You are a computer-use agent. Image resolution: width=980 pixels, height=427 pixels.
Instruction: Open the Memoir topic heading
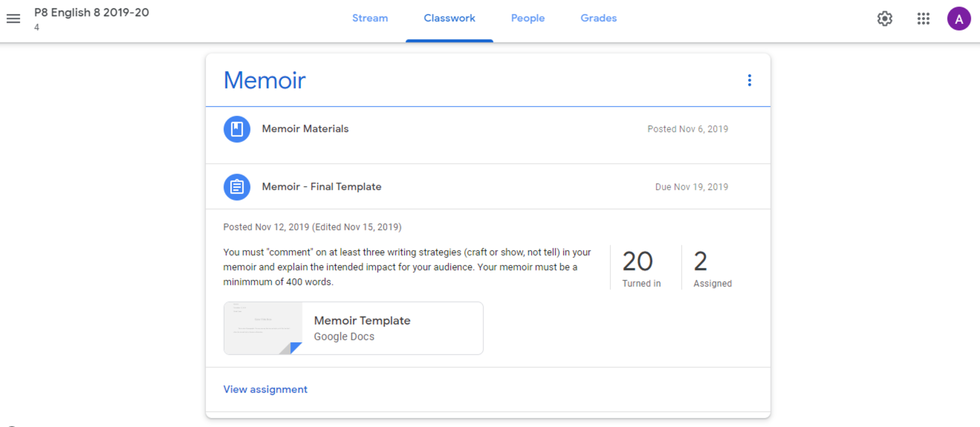pos(265,80)
